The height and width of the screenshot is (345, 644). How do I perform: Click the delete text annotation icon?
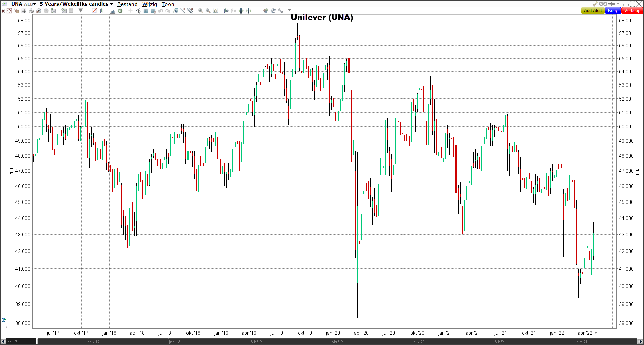(x=153, y=11)
